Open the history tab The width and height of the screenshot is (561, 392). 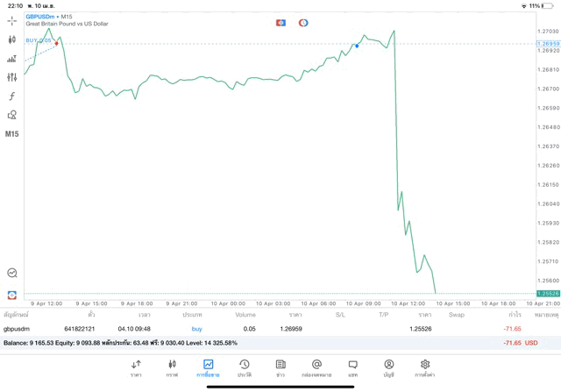[x=245, y=368]
